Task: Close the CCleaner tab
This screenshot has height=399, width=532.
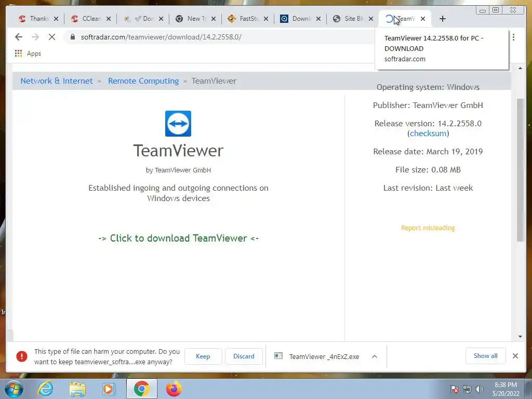Action: click(109, 19)
